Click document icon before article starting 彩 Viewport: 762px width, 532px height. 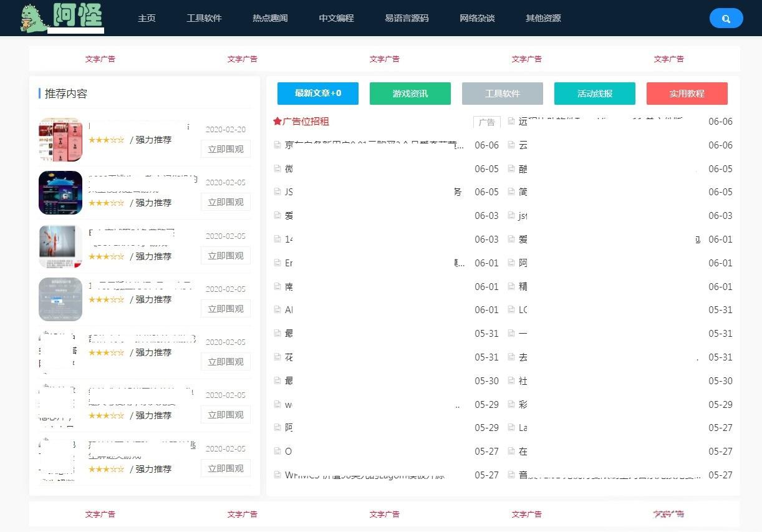pos(511,405)
